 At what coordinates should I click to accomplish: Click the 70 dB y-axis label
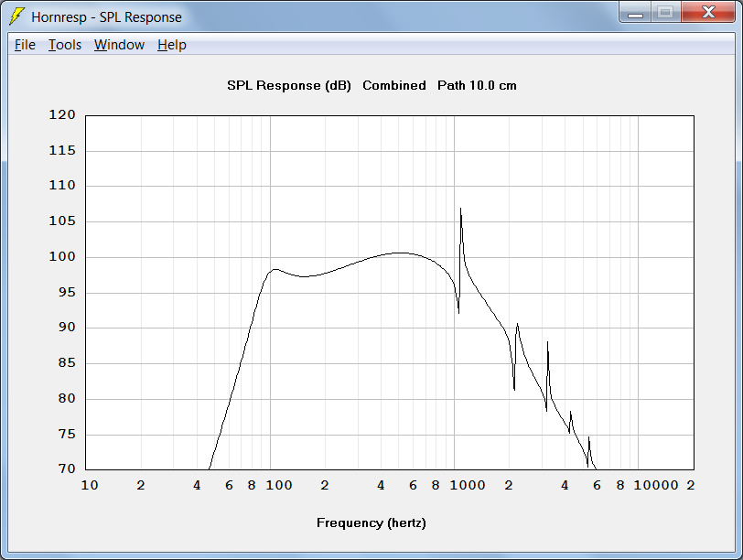click(x=67, y=468)
